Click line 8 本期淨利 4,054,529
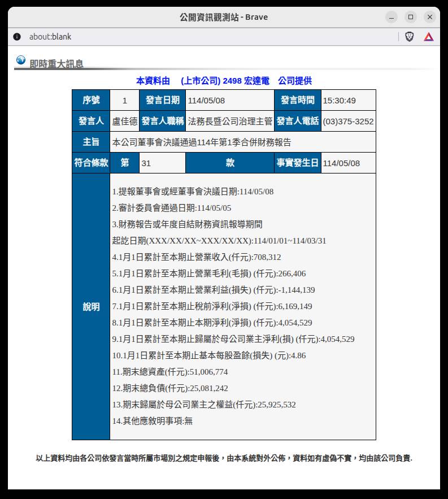The image size is (448, 499). point(212,323)
